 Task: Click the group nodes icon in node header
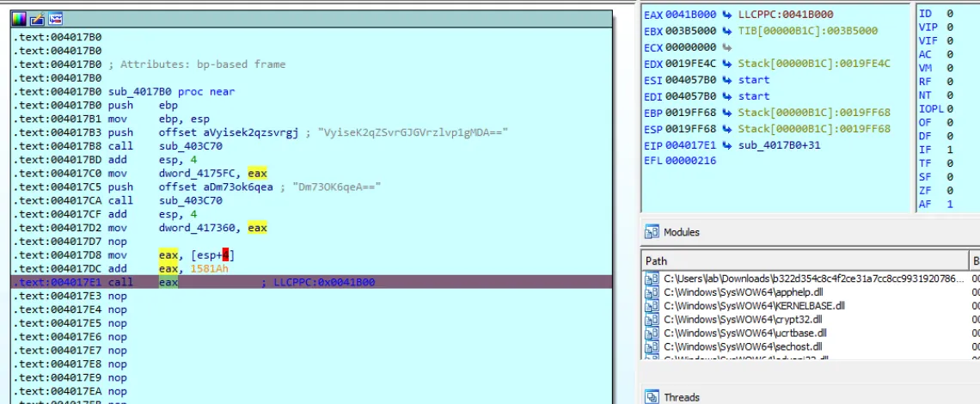pos(55,19)
